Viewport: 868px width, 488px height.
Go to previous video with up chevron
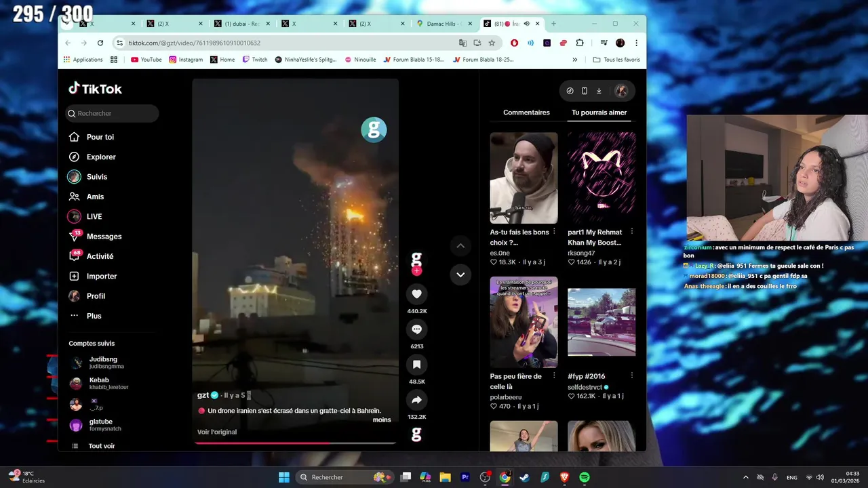coord(460,246)
